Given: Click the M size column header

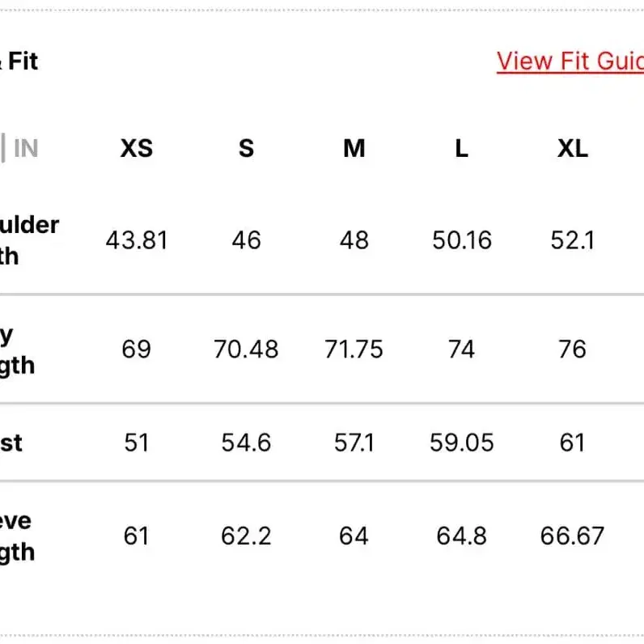Looking at the screenshot, I should coord(354,148).
